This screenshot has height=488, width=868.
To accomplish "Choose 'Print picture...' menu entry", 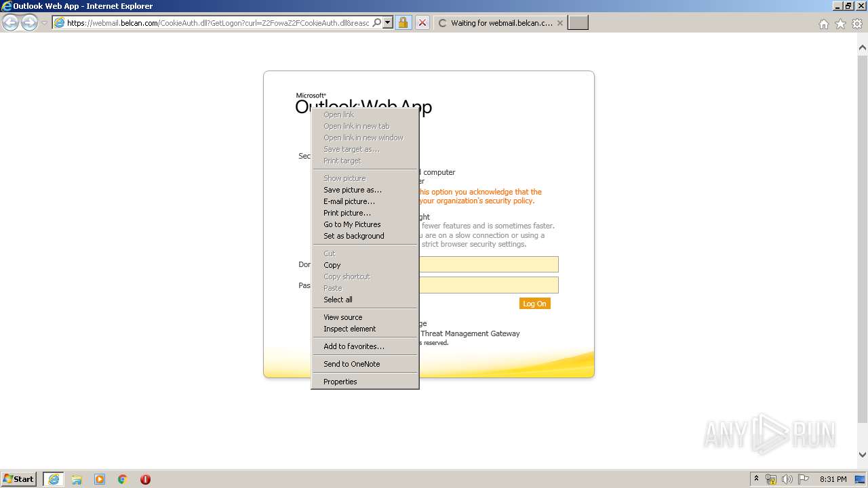I will coord(365,213).
